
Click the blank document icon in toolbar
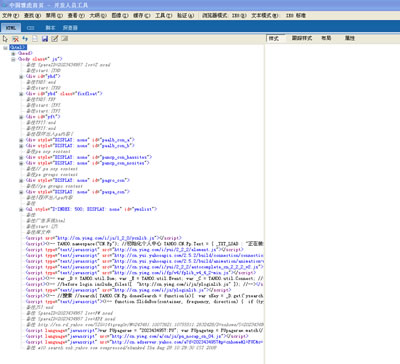pyautogui.click(x=35, y=39)
